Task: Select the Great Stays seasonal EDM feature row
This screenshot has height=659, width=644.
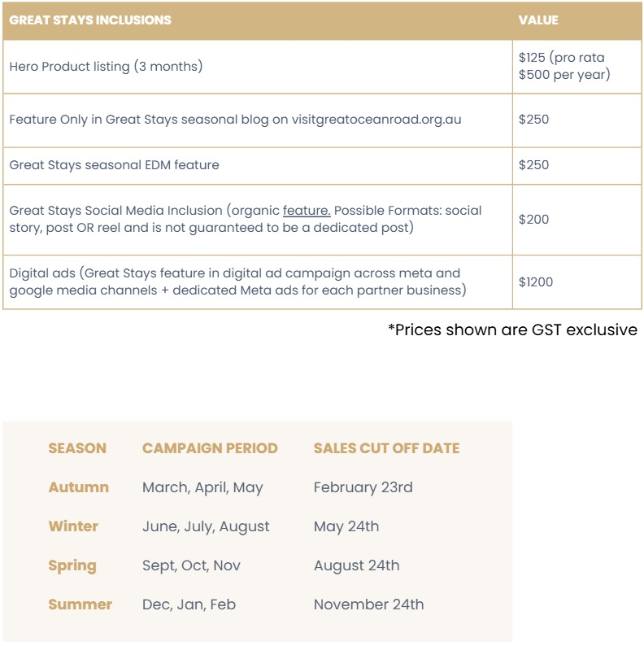Action: [114, 165]
